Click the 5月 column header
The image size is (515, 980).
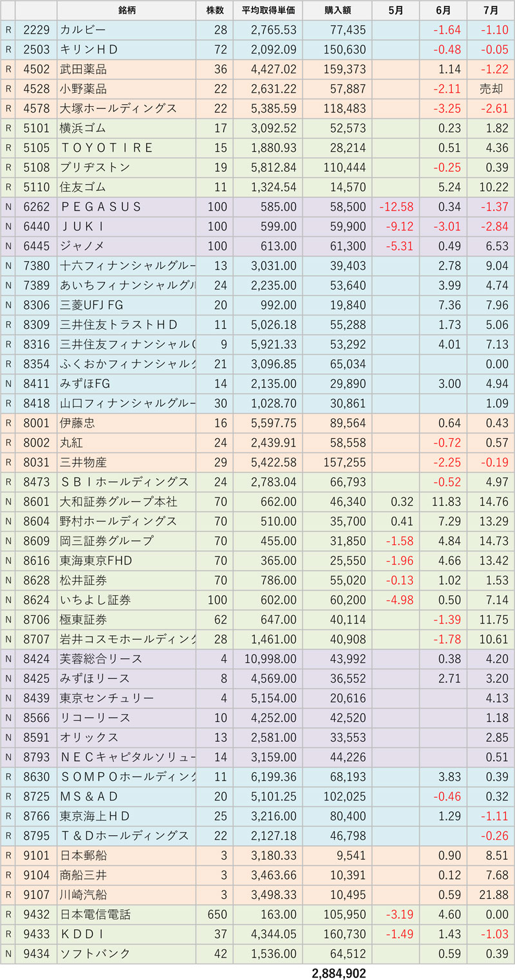pyautogui.click(x=395, y=10)
